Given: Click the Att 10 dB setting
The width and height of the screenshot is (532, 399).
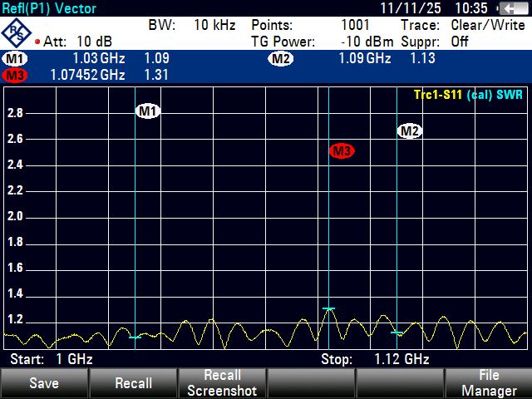Looking at the screenshot, I should coord(77,42).
